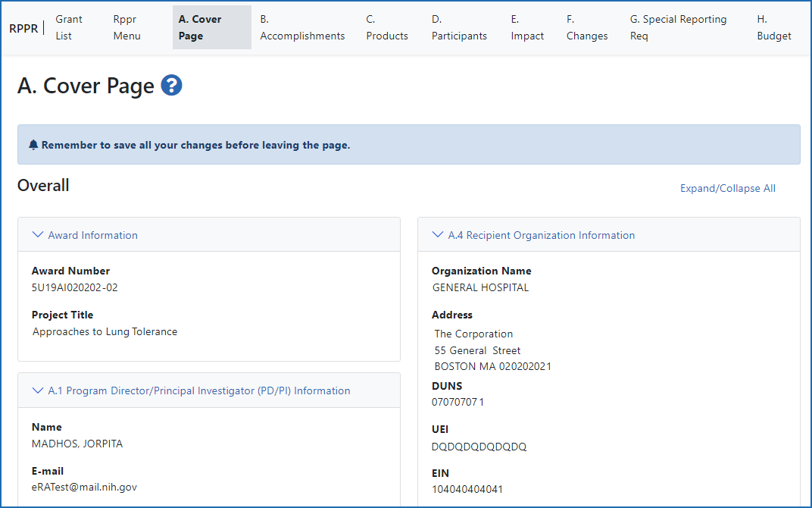Click the Project Title text Approaches to Lung Tolerance
812x508 pixels.
tap(105, 331)
